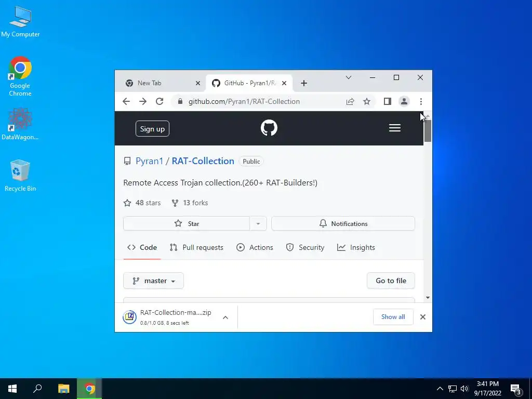
Task: Open Windows Start menu
Action: tap(12, 389)
